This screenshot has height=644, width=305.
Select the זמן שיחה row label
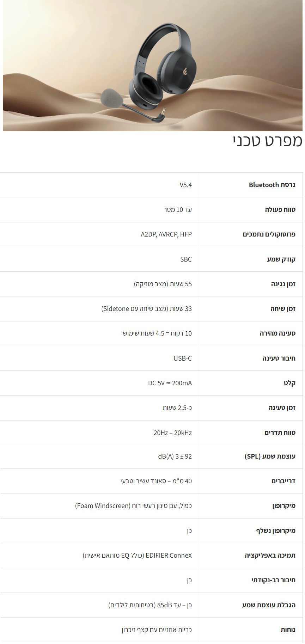[x=283, y=309]
